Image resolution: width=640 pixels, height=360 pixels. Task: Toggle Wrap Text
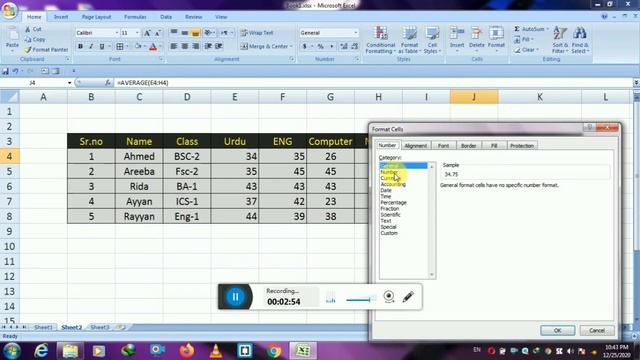[x=257, y=33]
